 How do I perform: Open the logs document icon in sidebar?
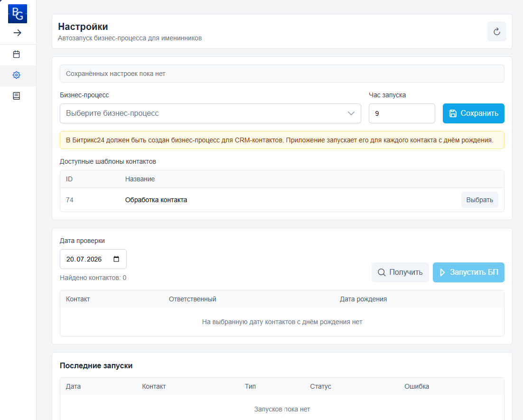point(16,96)
